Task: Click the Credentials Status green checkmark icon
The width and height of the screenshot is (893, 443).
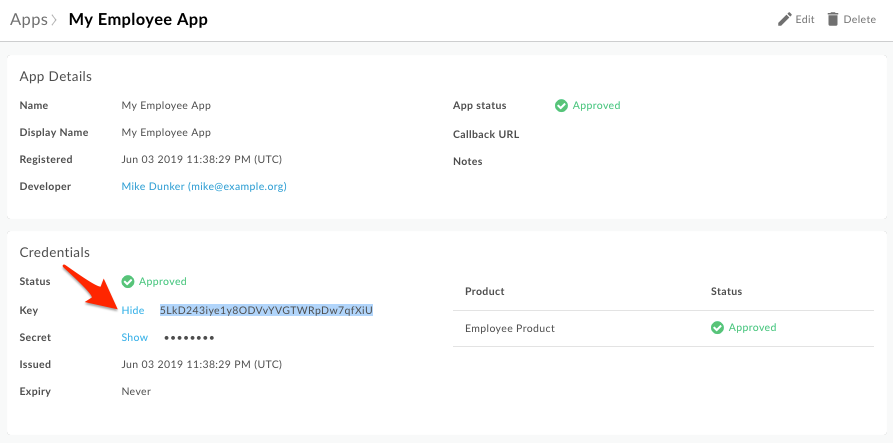Action: 128,281
